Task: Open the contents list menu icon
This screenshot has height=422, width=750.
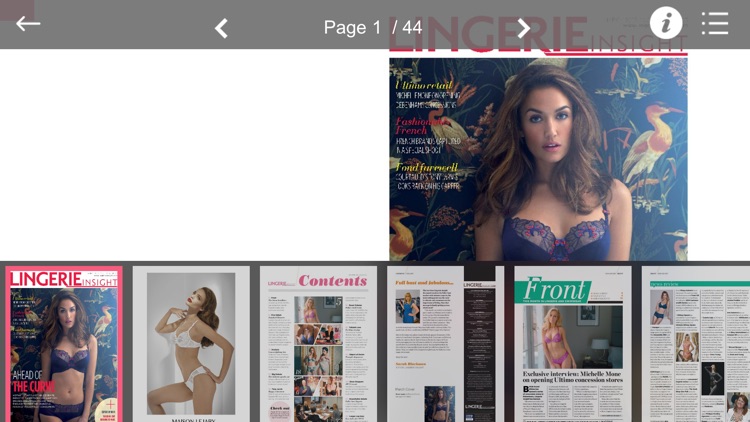Action: tap(715, 23)
